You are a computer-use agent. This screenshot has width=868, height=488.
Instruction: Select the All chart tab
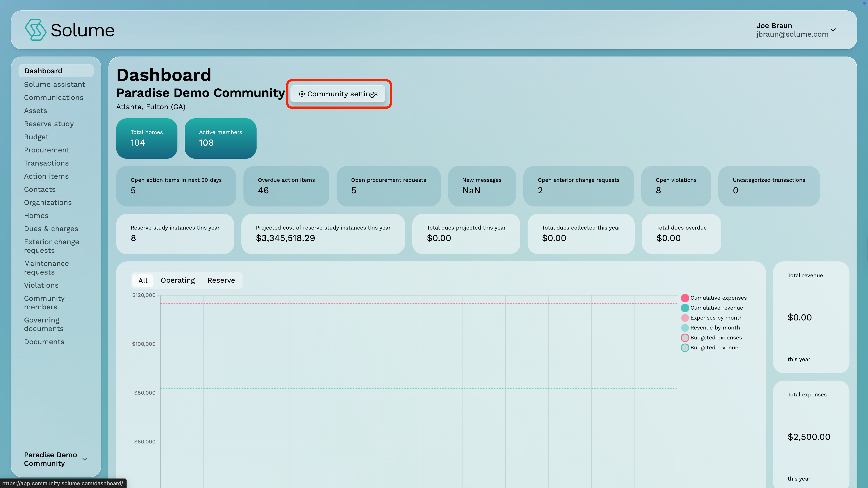(143, 280)
